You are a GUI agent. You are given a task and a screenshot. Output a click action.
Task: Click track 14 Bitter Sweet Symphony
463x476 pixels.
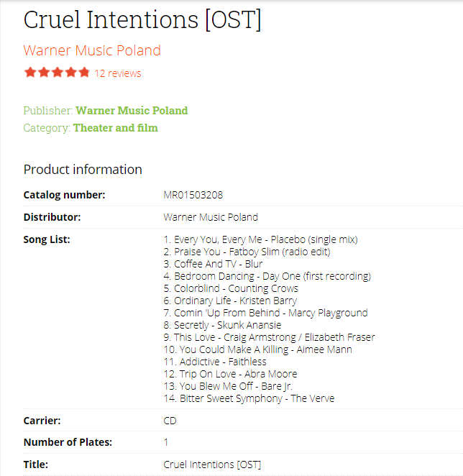coord(249,398)
